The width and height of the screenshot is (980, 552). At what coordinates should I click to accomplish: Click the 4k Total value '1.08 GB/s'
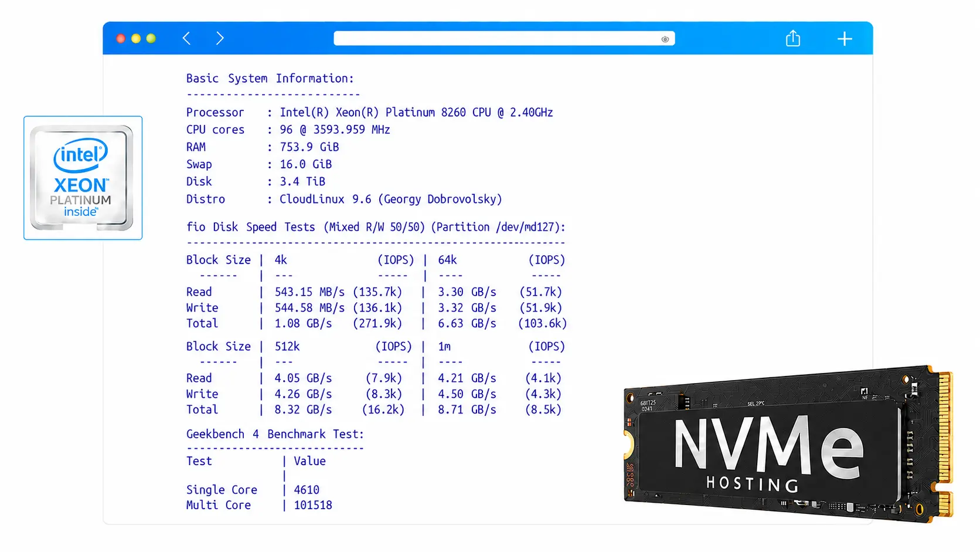tap(303, 324)
